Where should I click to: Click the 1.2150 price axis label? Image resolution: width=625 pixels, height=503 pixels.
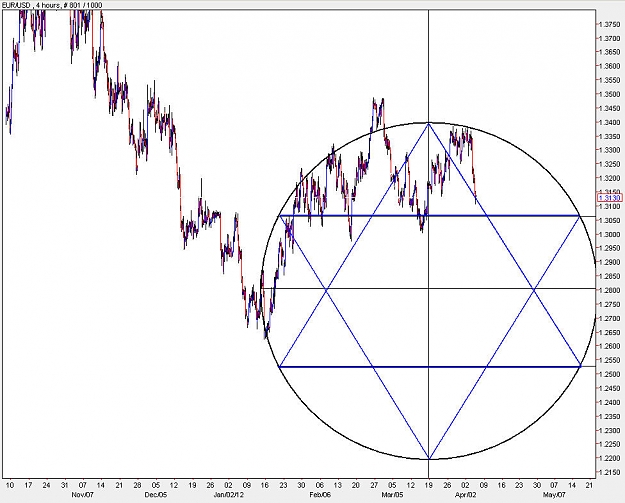tap(610, 472)
